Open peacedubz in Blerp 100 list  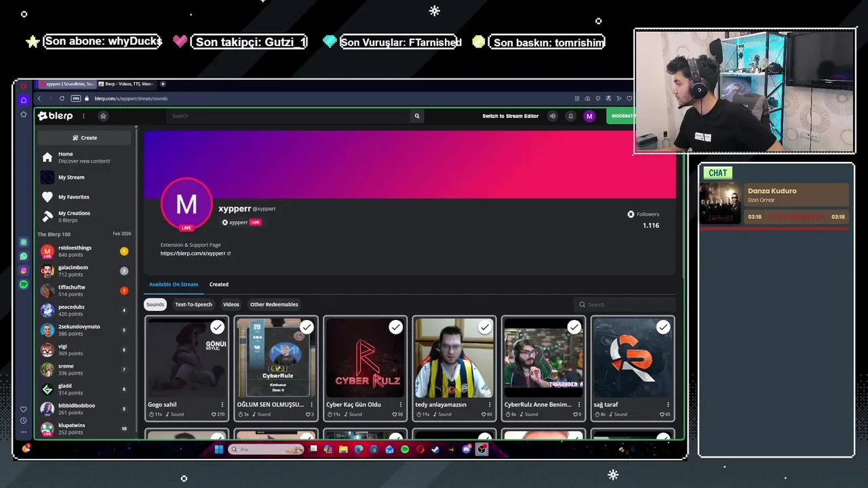[x=85, y=310]
